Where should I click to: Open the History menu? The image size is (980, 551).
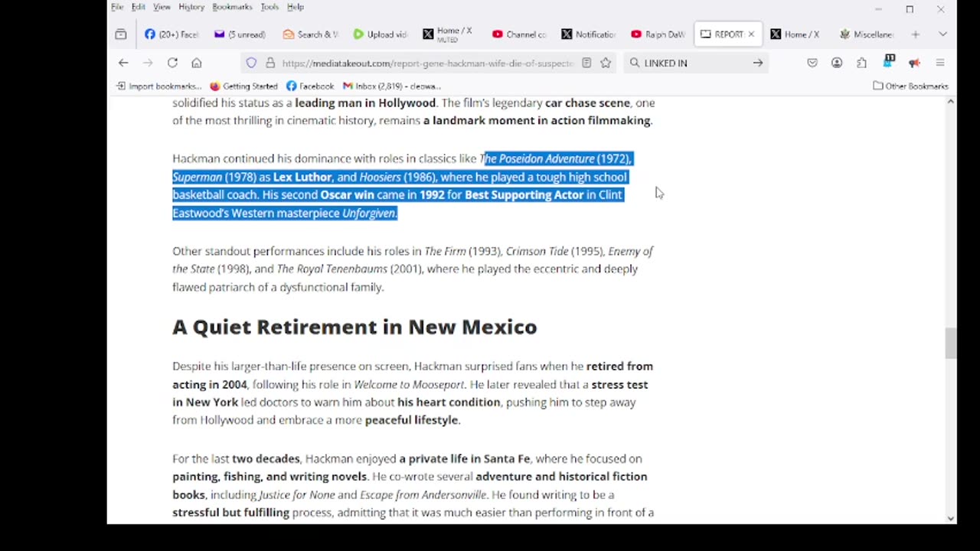[x=191, y=7]
